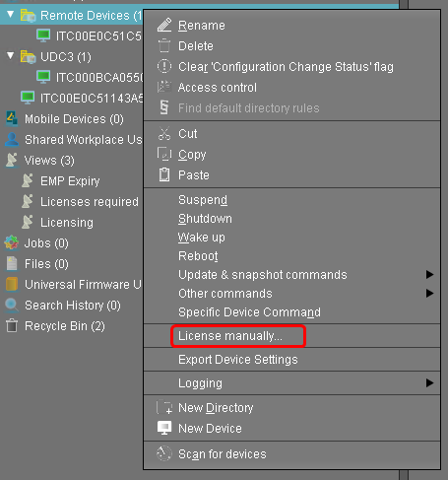This screenshot has width=448, height=480.
Task: Open the Licenses required view
Action: tap(90, 201)
